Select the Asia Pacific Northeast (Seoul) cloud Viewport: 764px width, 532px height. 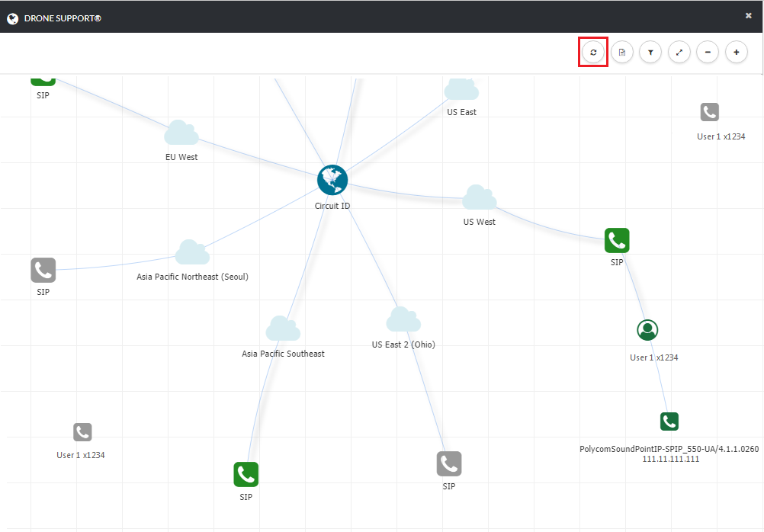[192, 253]
